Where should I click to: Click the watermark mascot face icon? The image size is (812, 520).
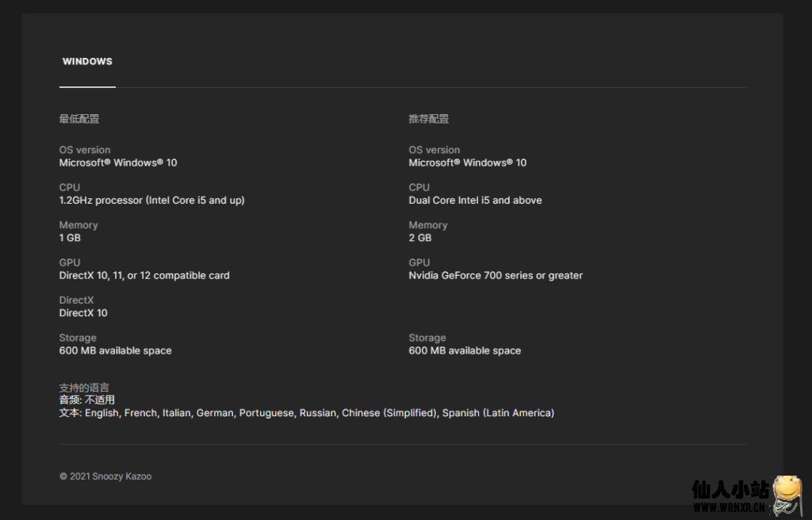[787, 494]
